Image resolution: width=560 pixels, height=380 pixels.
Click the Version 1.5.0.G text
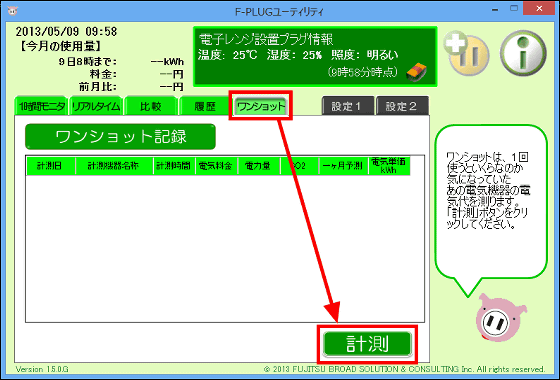click(42, 369)
